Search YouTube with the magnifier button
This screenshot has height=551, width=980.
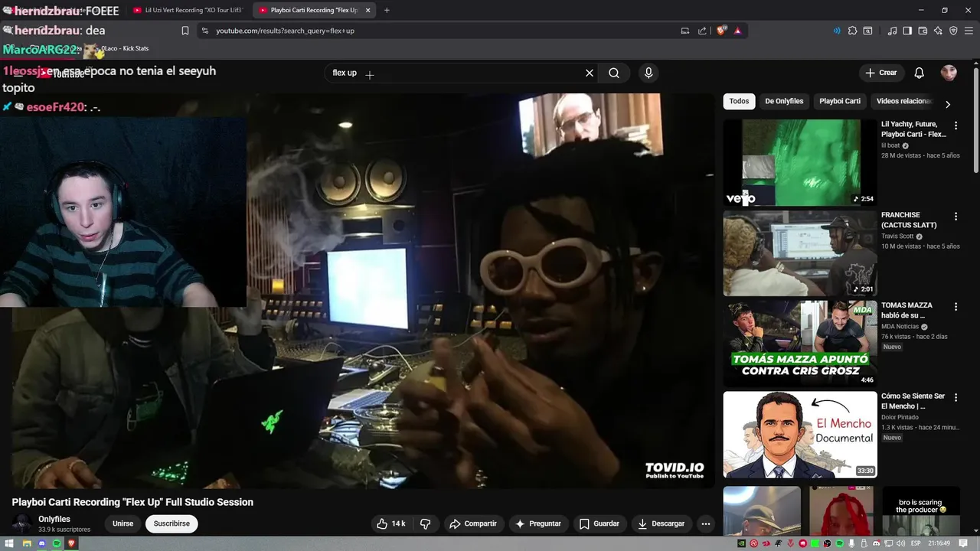click(614, 73)
